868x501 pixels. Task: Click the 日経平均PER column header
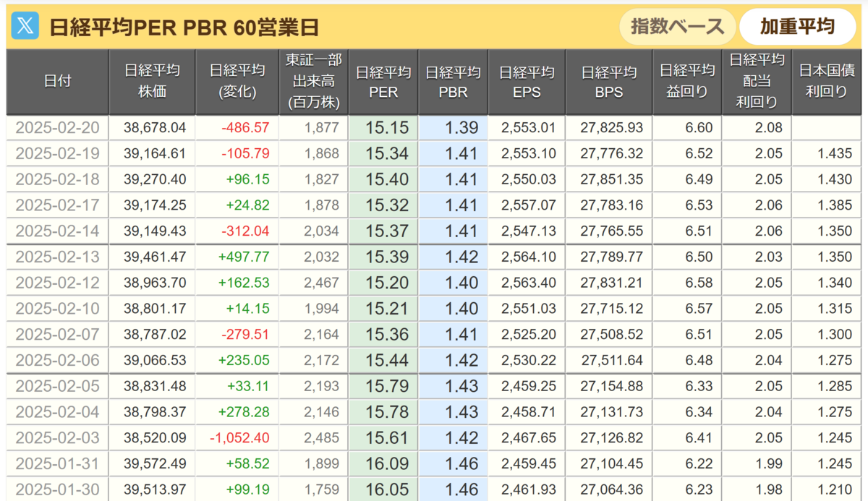point(383,82)
